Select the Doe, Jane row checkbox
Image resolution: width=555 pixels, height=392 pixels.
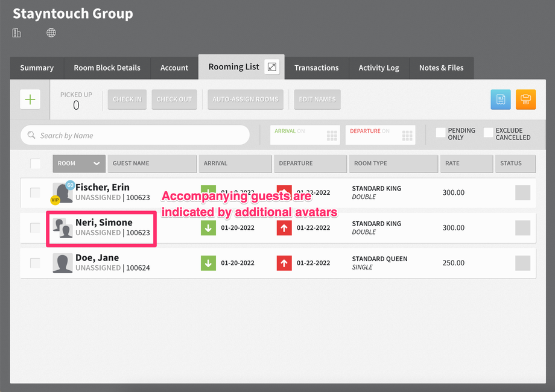click(35, 263)
